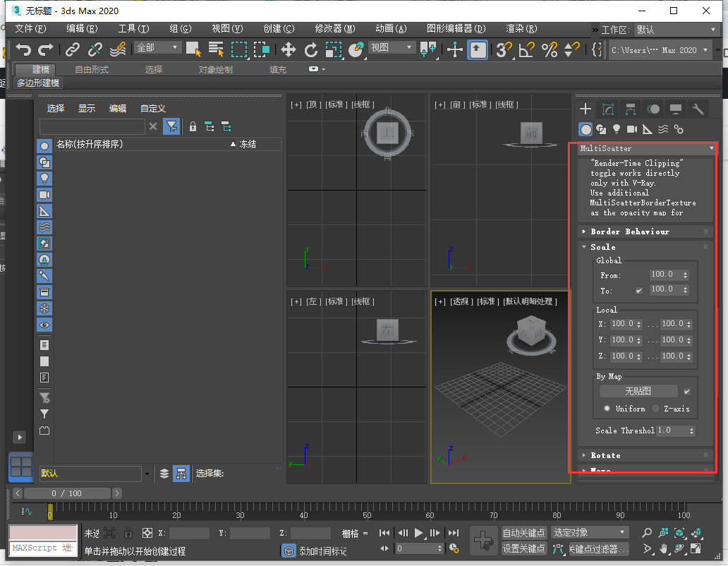728x566 pixels.
Task: Open the workspace 默认 dropdown
Action: point(677,30)
